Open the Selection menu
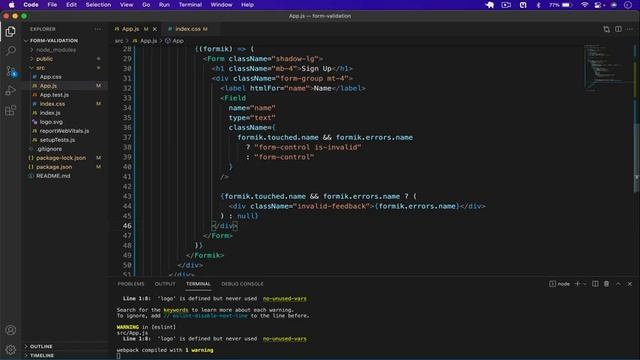640x360 pixels. pos(98,5)
